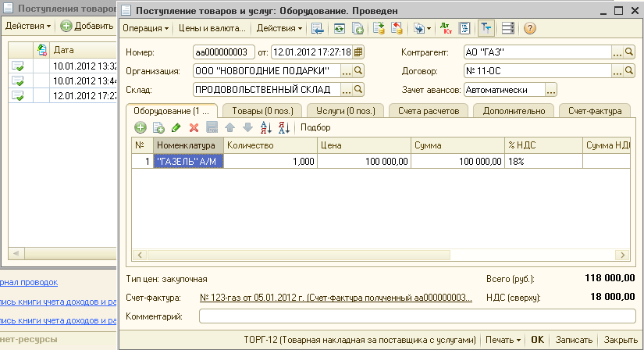This screenshot has height=350, width=644.
Task: Edit current row with pencil icon
Action: tap(176, 127)
